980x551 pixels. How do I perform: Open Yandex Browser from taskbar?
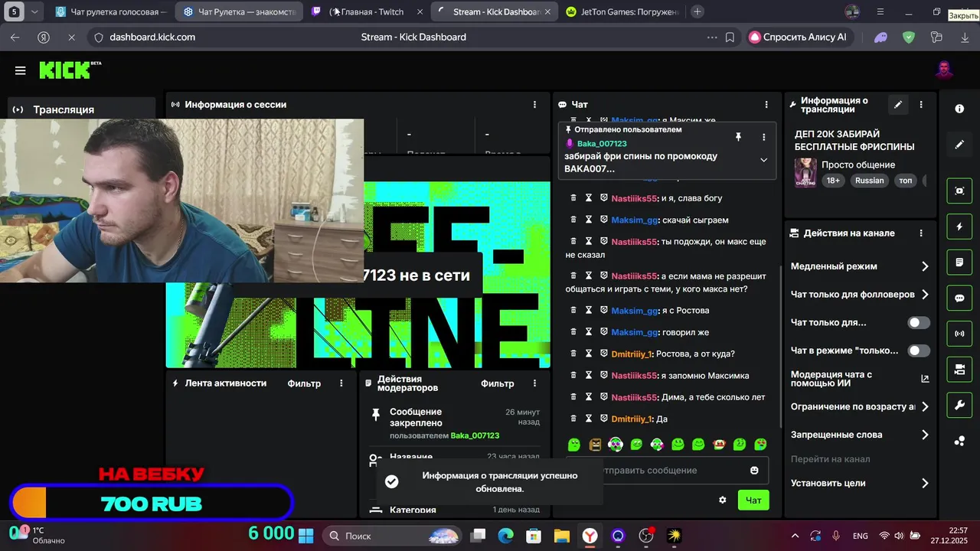590,536
